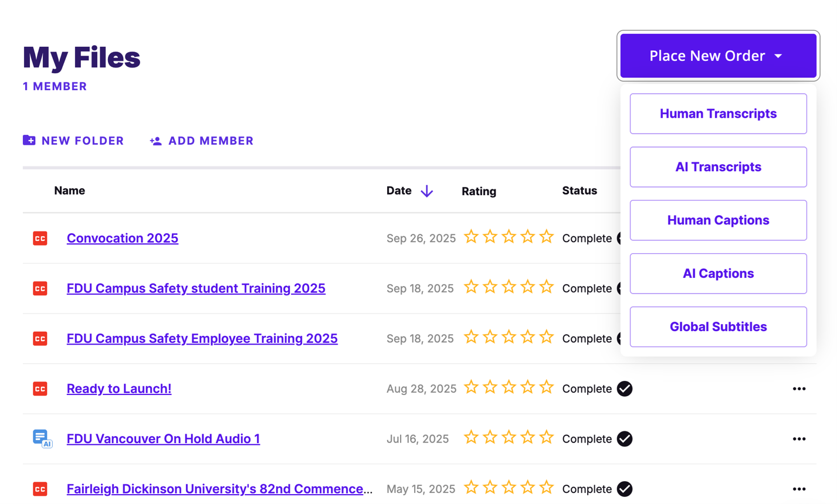
Task: Rate Ready to Launch! five stars
Action: click(546, 387)
